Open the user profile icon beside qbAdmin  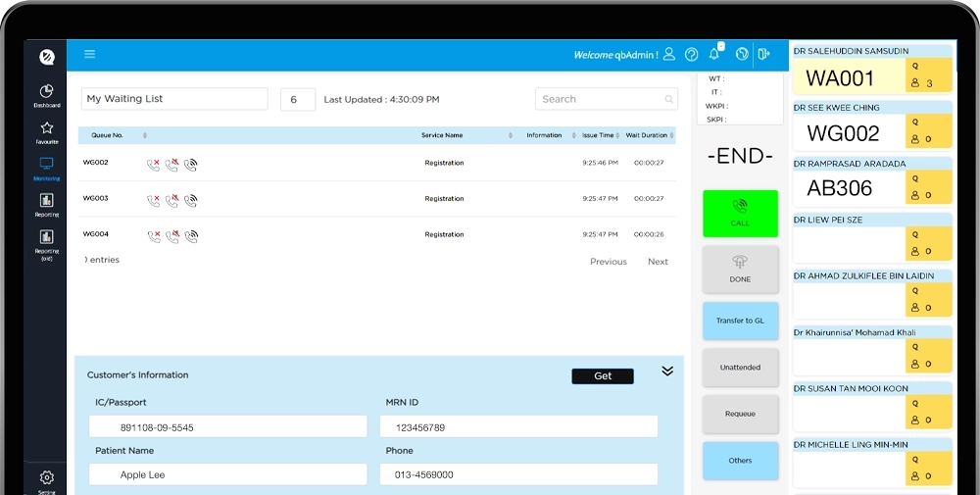click(x=669, y=55)
